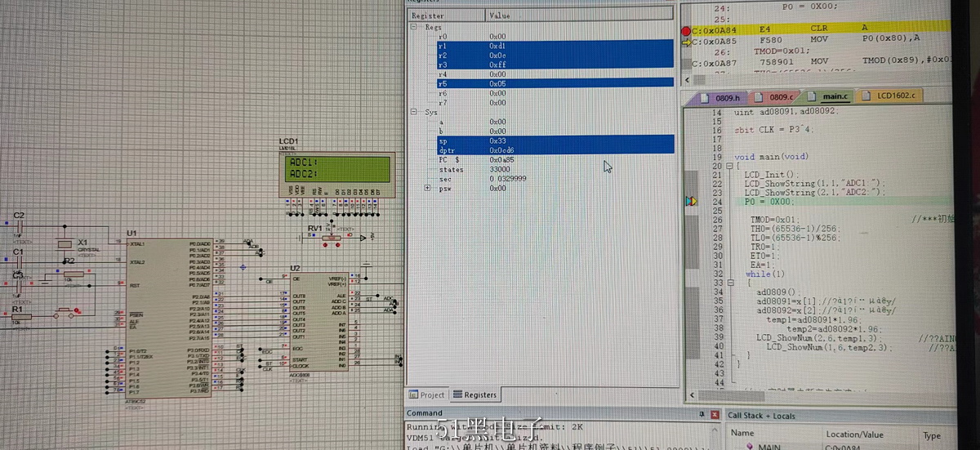Screen dimensions: 980x450
Task: Select the r5 register row
Action: point(555,83)
